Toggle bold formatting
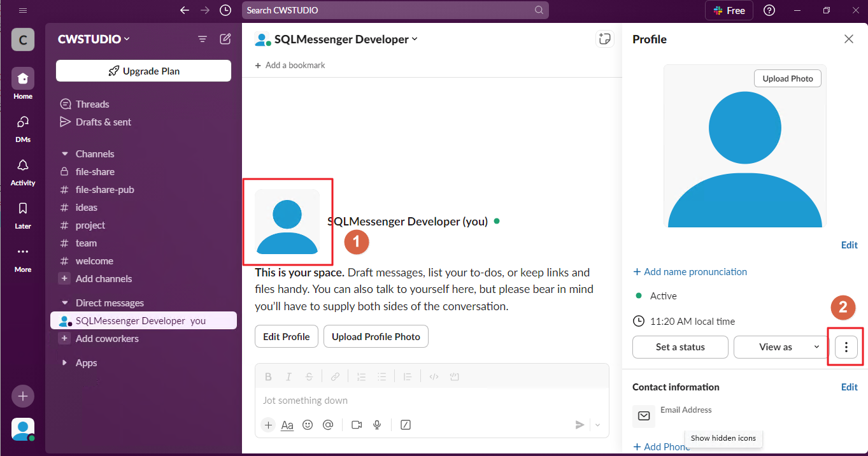The width and height of the screenshot is (868, 456). coord(268,376)
